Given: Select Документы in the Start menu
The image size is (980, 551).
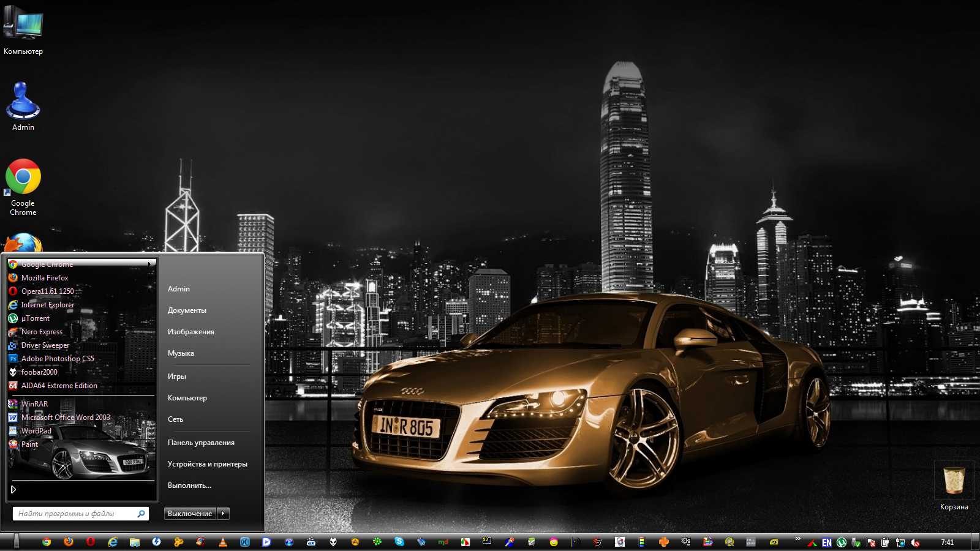Looking at the screenshot, I should 187,310.
